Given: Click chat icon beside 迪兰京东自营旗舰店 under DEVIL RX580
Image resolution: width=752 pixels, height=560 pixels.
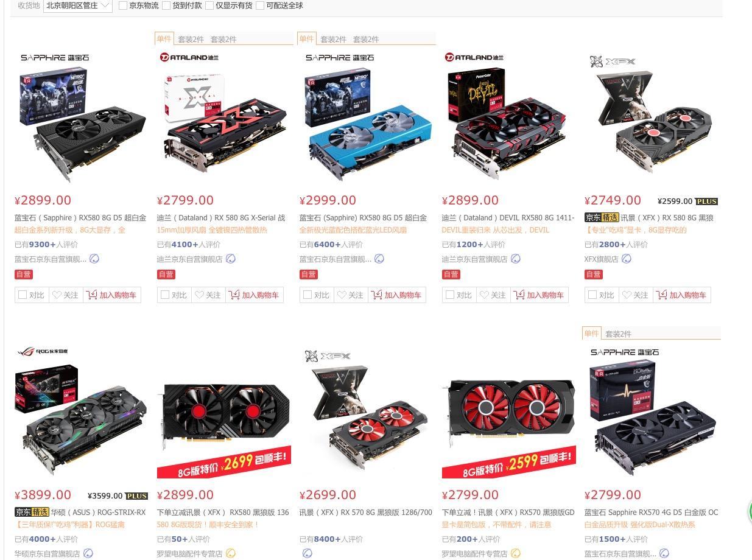Looking at the screenshot, I should pos(516,259).
